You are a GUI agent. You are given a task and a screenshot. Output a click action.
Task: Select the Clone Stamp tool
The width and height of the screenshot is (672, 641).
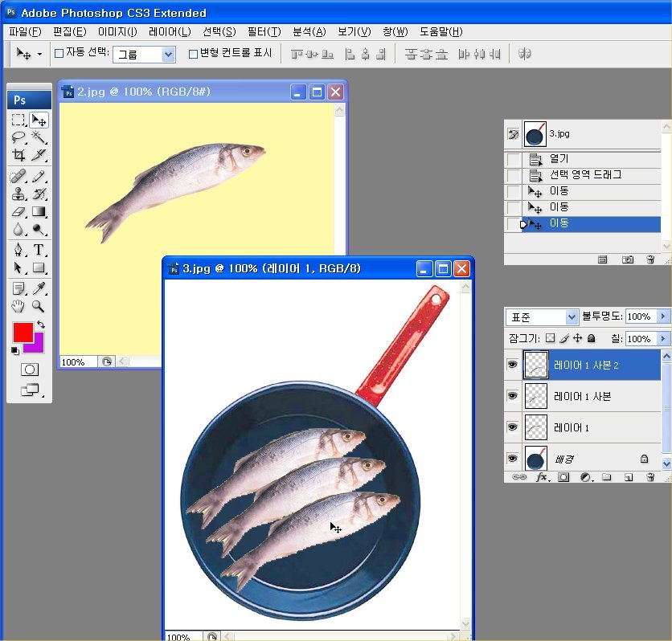pos(18,194)
